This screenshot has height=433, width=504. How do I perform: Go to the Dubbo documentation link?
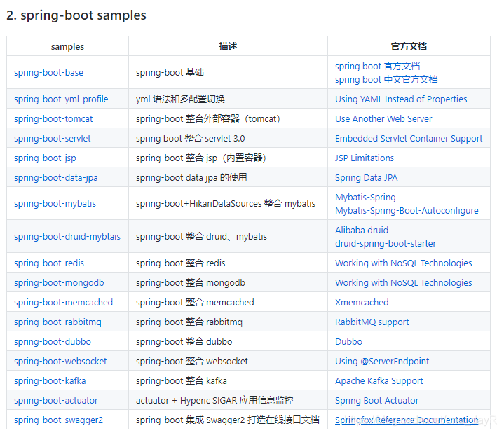349,341
